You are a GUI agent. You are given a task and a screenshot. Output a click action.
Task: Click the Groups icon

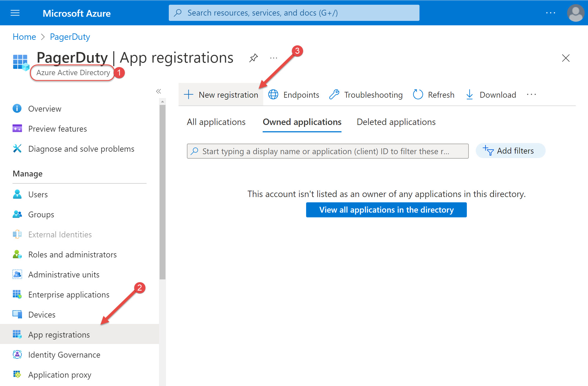(x=17, y=214)
